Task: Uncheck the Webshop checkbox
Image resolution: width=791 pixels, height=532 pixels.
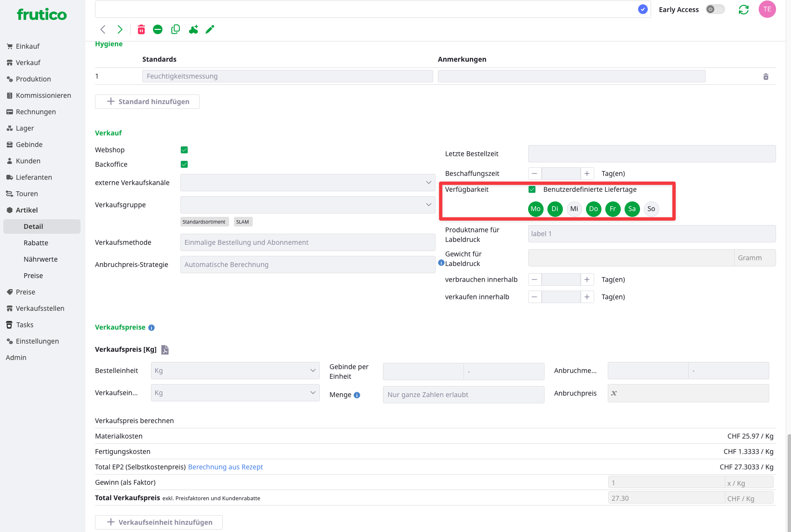Action: coord(184,150)
